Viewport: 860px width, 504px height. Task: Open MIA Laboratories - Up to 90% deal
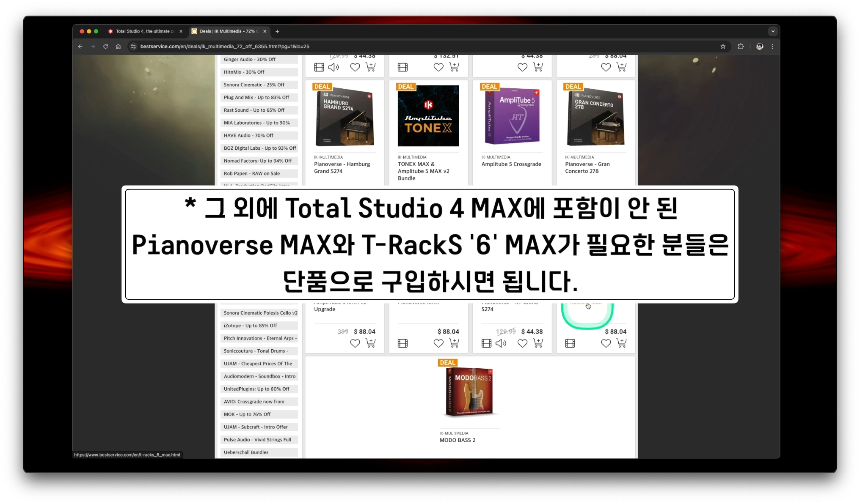(x=259, y=123)
